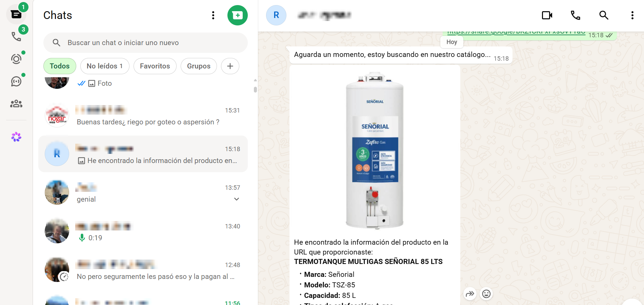
Task: Open the Meta AI icon in the sidebar
Action: point(16,137)
